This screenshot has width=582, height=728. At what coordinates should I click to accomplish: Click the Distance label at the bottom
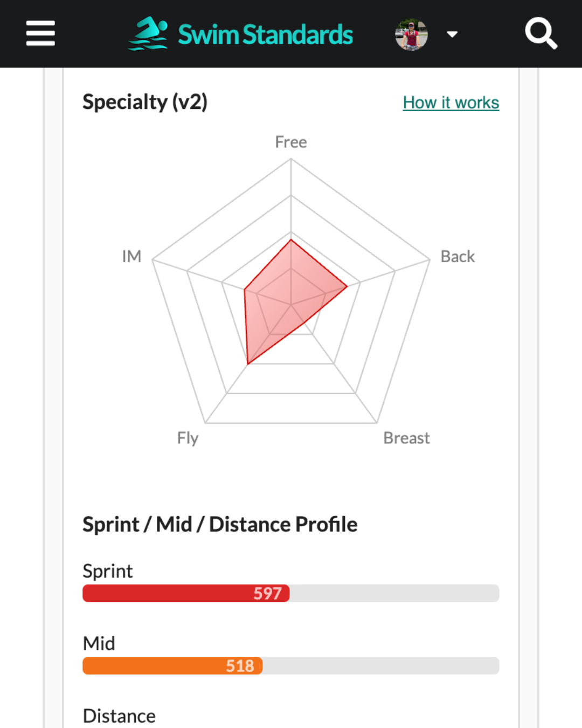[119, 716]
